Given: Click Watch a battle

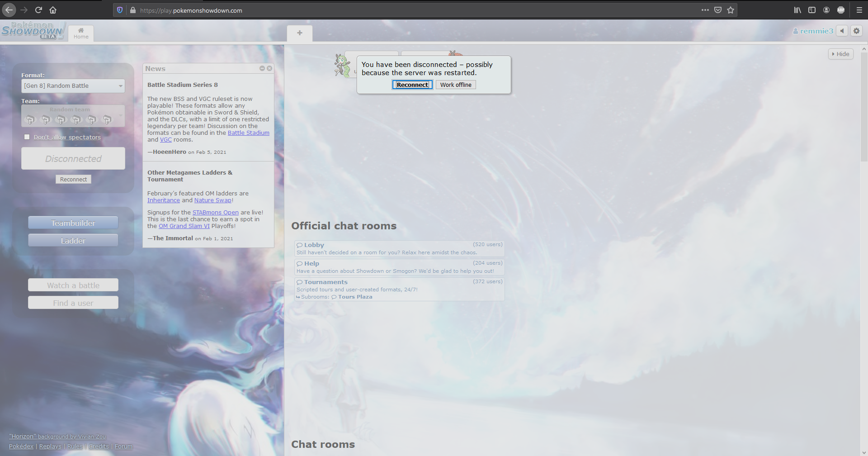Looking at the screenshot, I should click(x=73, y=285).
